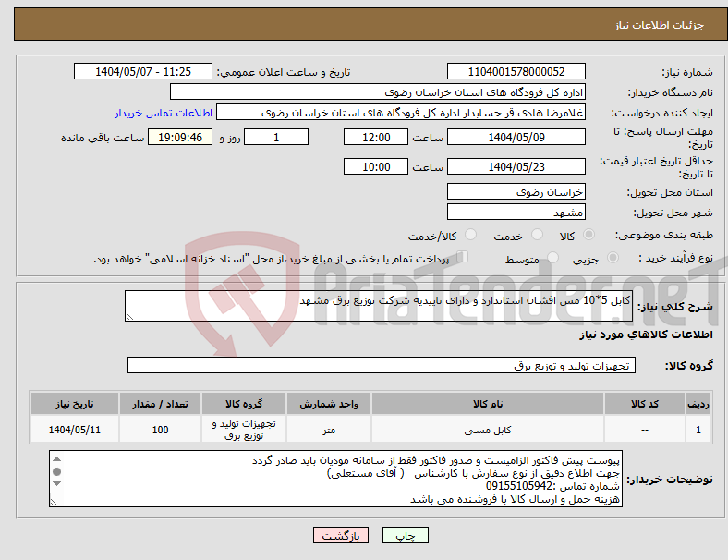The width and height of the screenshot is (728, 560).
Task: Toggle the اسناد خزانه اسلامی payment checkbox
Action: pos(463,257)
